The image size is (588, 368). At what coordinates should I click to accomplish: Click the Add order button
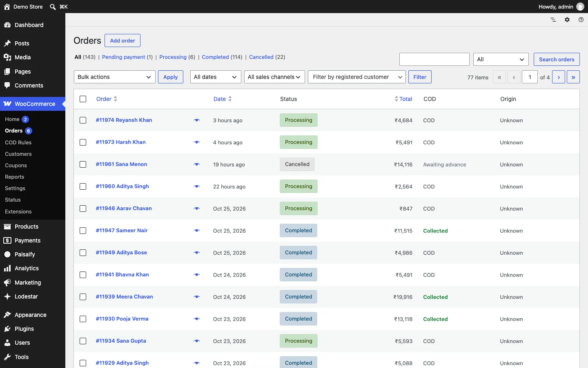[x=122, y=40]
